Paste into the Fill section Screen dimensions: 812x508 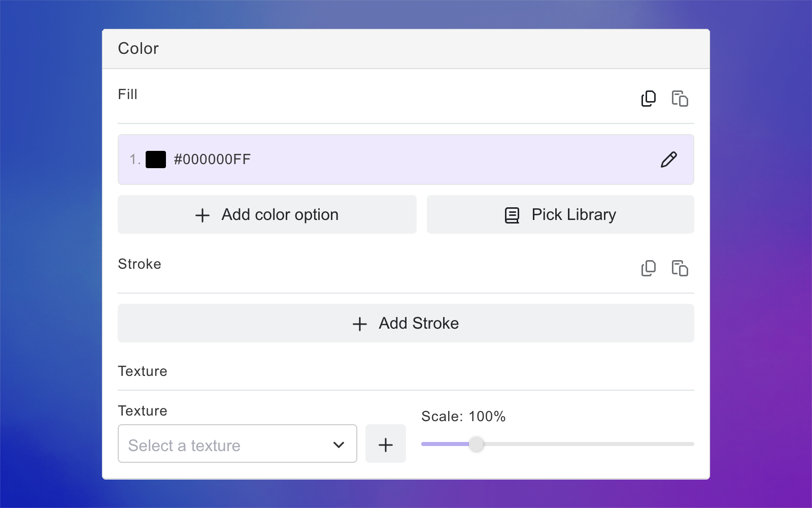tap(680, 99)
